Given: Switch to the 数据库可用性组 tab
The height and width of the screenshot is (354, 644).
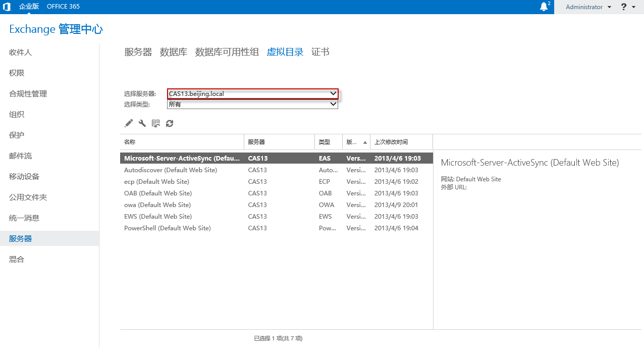Looking at the screenshot, I should tap(227, 52).
